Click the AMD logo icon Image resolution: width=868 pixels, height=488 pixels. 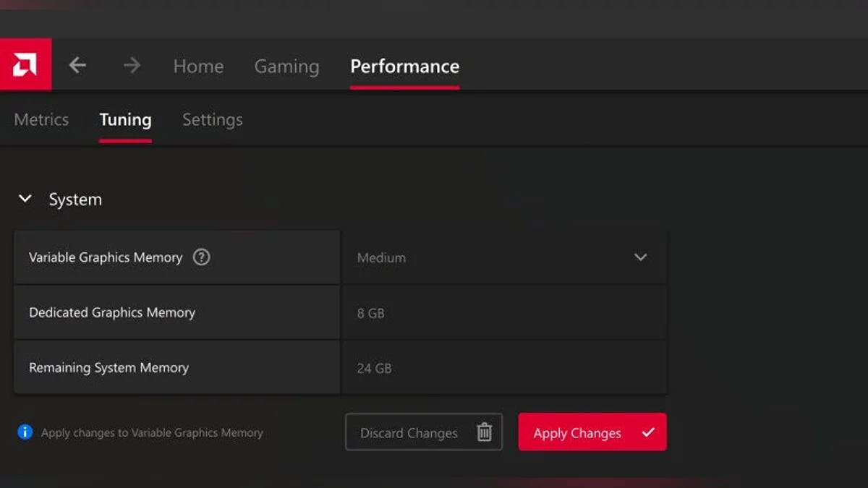(x=25, y=65)
